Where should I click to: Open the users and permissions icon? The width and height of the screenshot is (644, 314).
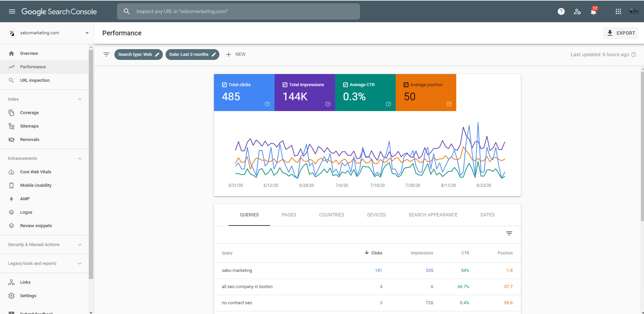pyautogui.click(x=577, y=11)
